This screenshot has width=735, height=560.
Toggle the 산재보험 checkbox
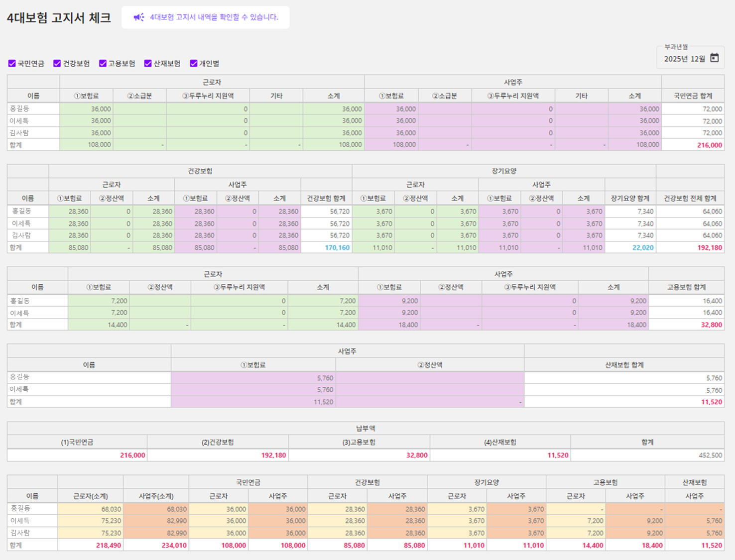[x=148, y=63]
